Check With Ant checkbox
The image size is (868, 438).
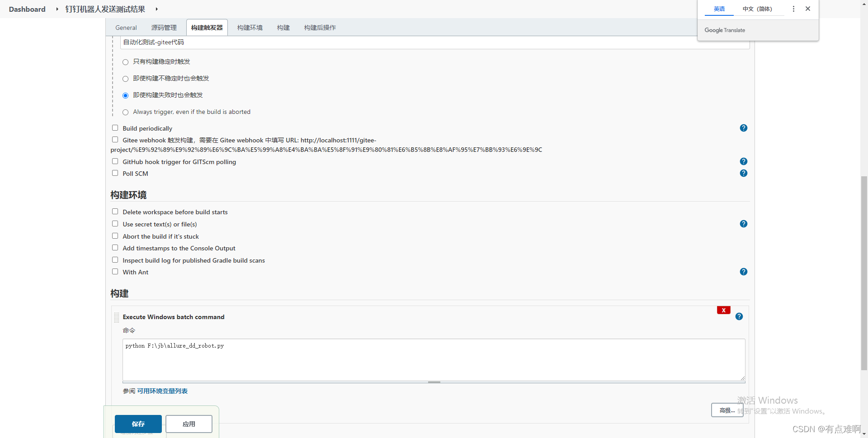[x=115, y=272]
